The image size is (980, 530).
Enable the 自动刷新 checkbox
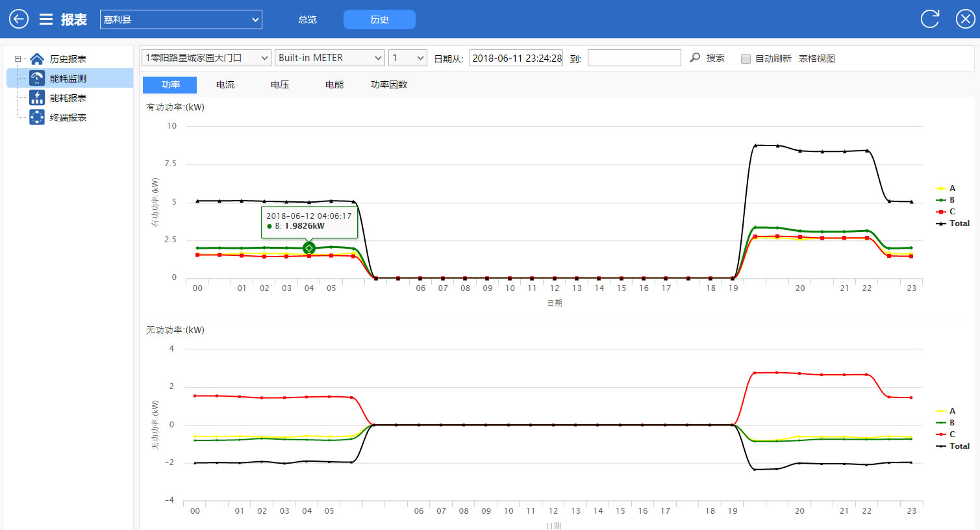[x=746, y=58]
